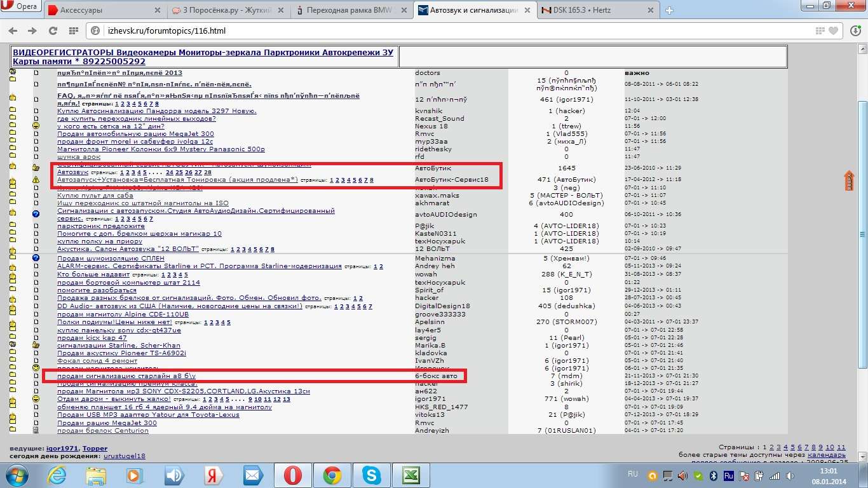This screenshot has width=868, height=488.
Task: Open Excel from the taskbar
Action: click(x=411, y=475)
